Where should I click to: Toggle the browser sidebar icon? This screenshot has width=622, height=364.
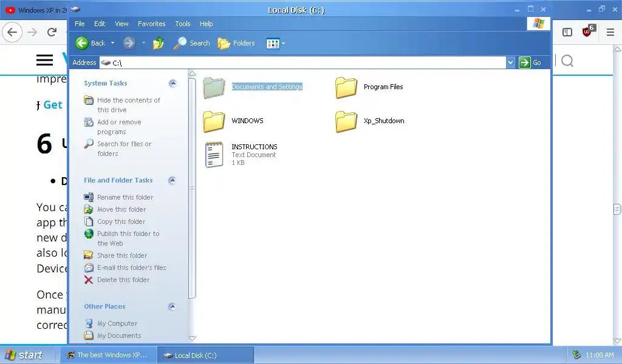click(567, 32)
